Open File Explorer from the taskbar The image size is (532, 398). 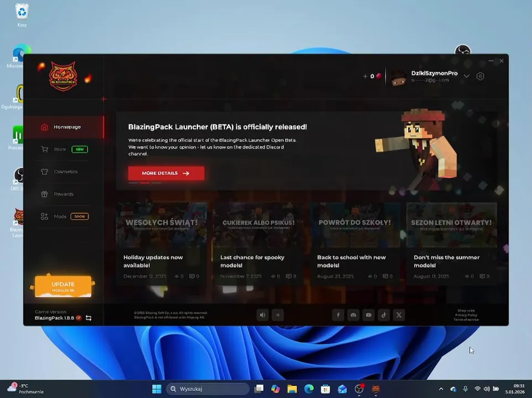point(292,389)
